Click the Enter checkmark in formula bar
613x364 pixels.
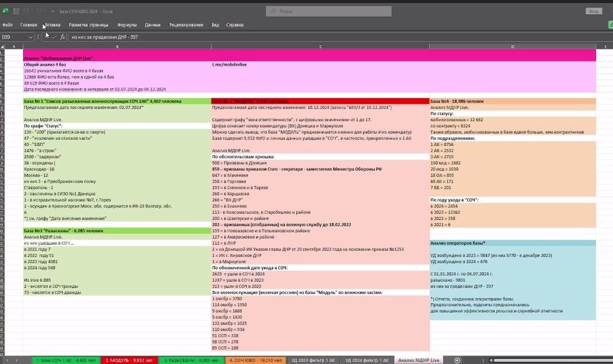[x=54, y=37]
